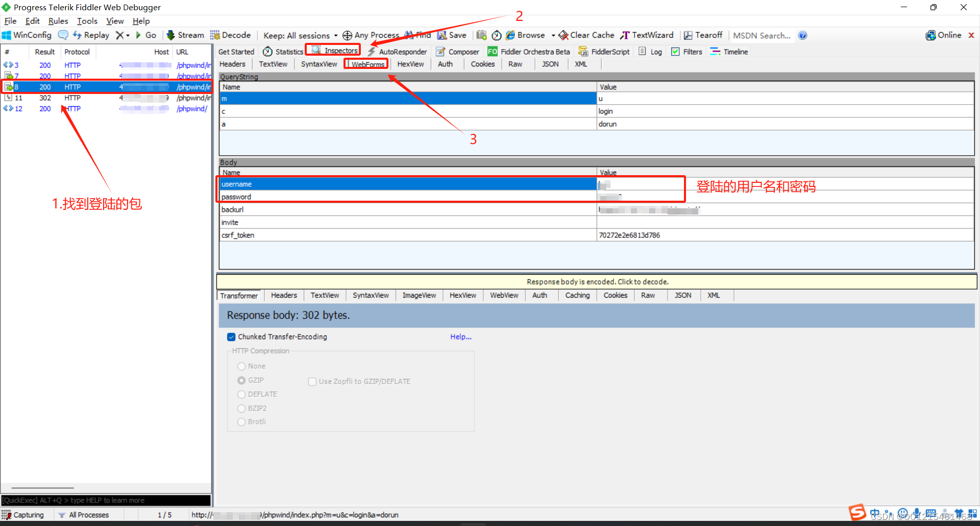This screenshot has width=980, height=526.
Task: Select session 11 with 302 result
Action: pos(106,98)
